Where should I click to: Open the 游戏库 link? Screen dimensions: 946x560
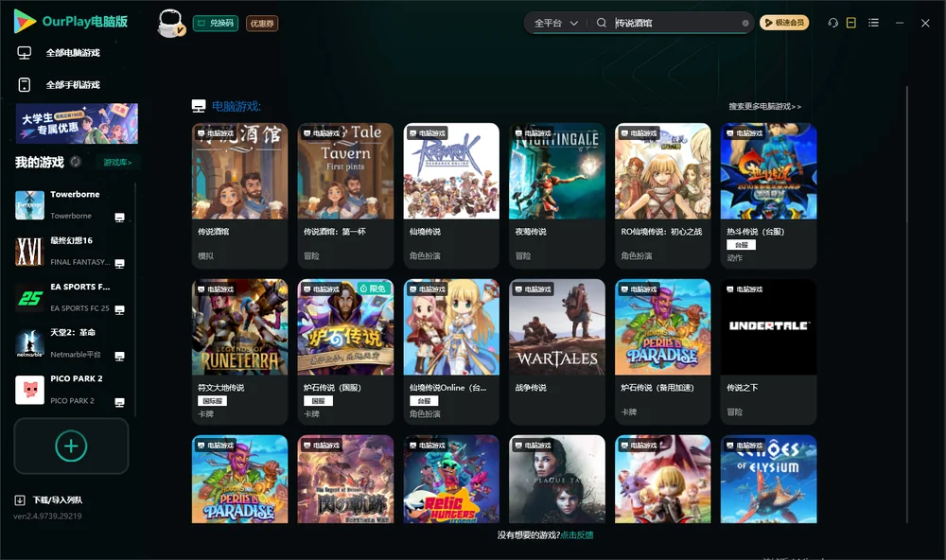[117, 163]
